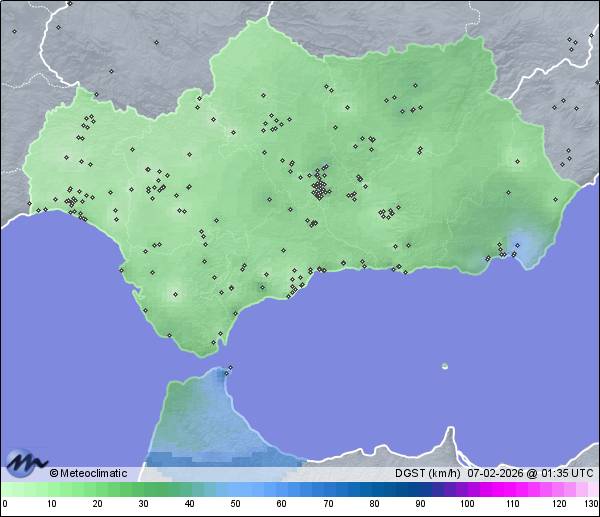
Task: Select the dense station cluster in central Andalusia
Action: tap(320, 187)
